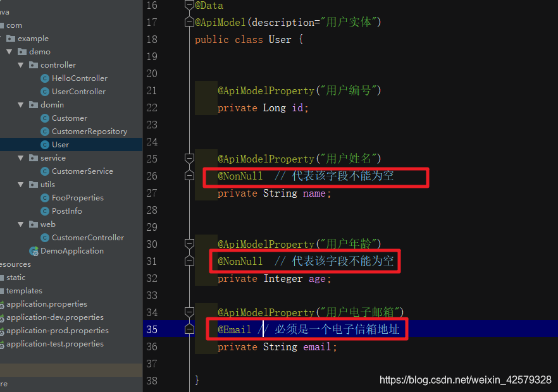This screenshot has width=558, height=392.
Task: Click the CustomerService class icon
Action: click(45, 171)
